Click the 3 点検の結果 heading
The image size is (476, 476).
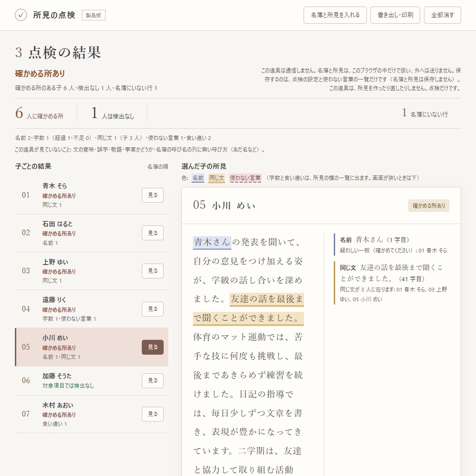click(x=58, y=53)
